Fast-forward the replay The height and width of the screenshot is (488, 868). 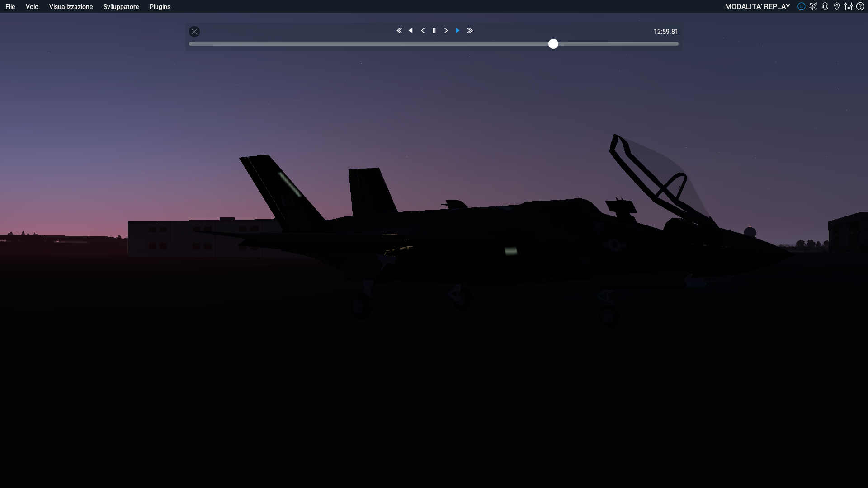(470, 31)
